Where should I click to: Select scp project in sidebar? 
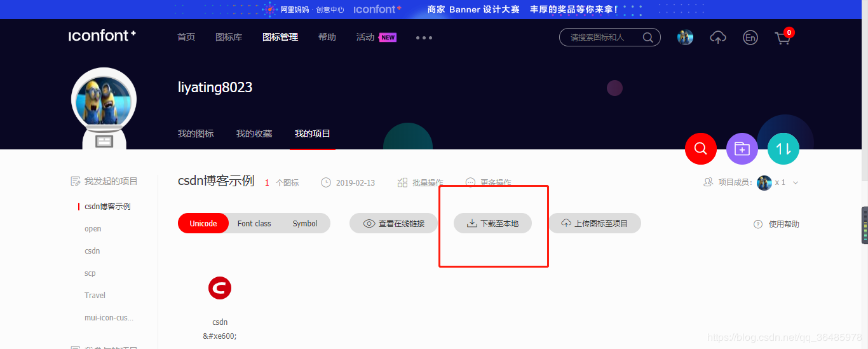90,273
